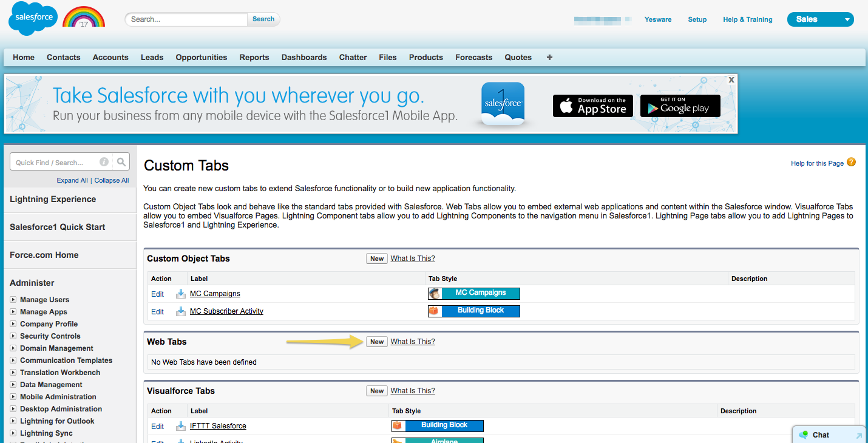The height and width of the screenshot is (443, 868).
Task: Expand Desktop Administration section
Action: point(13,409)
